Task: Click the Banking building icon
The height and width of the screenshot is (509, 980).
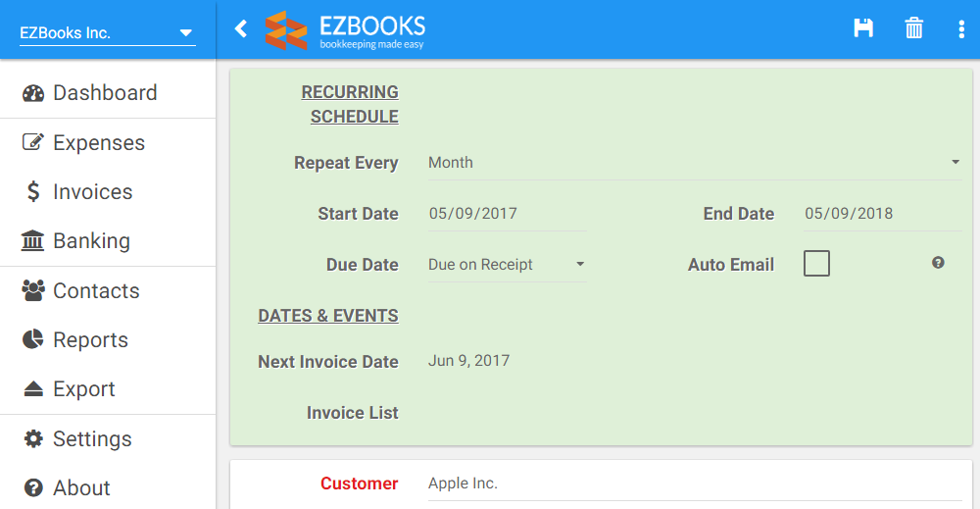Action: pyautogui.click(x=32, y=240)
